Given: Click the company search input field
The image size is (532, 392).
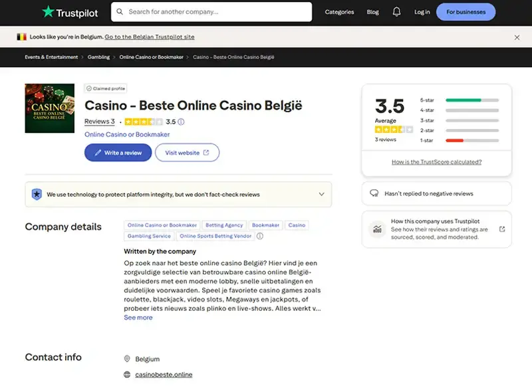Looking at the screenshot, I should (x=206, y=11).
